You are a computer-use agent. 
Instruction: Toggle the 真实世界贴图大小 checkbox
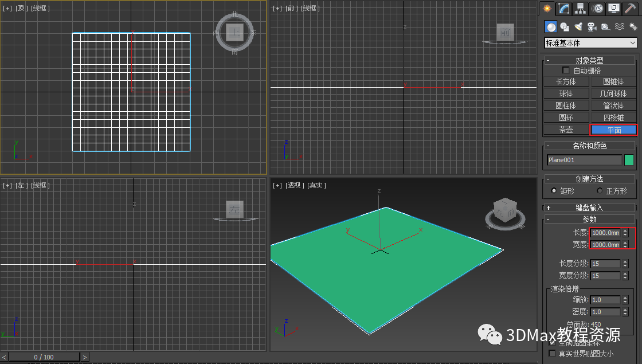point(553,353)
